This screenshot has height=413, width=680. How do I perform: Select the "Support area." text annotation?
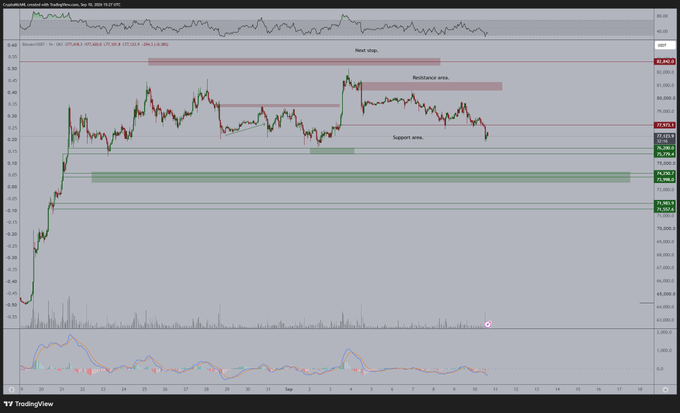[x=408, y=138]
